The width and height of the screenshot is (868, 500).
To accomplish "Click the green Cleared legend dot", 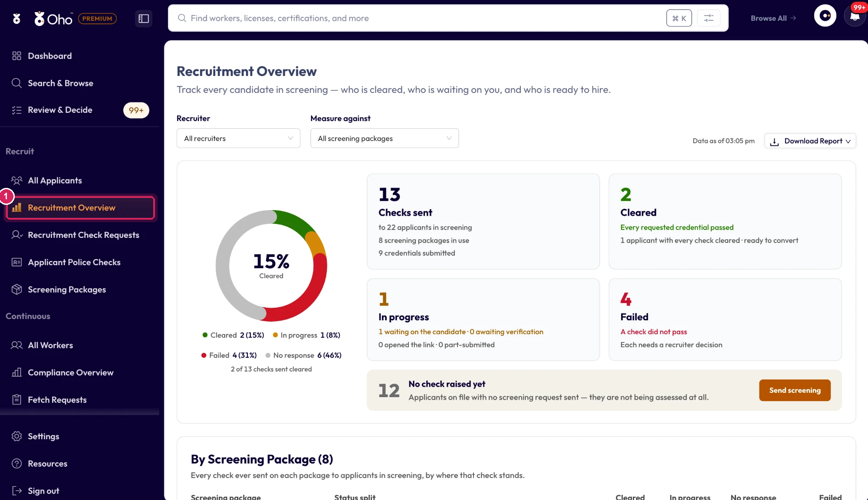I will (205, 335).
